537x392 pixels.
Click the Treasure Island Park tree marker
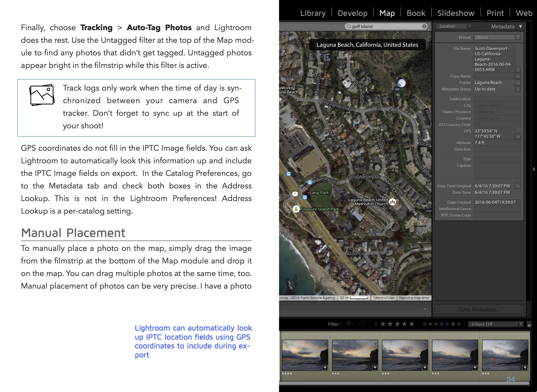pos(296,209)
